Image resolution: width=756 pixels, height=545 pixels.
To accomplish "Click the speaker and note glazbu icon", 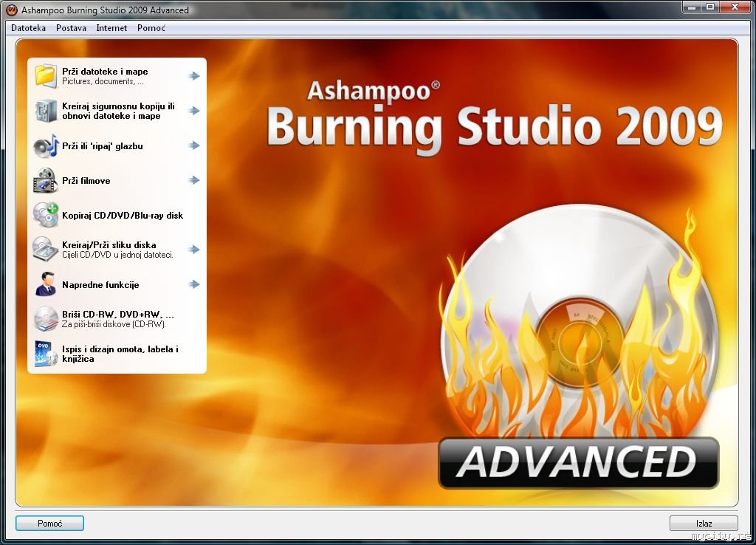I will [x=46, y=145].
